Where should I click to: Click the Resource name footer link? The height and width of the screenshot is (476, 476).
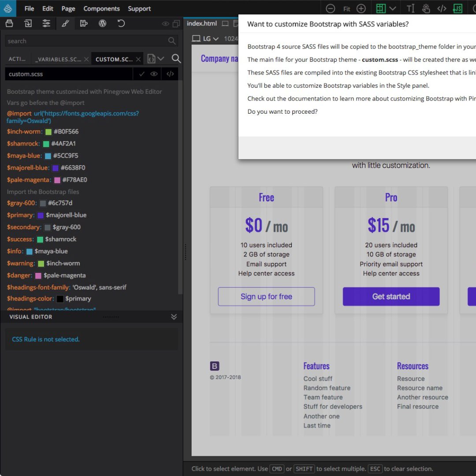420,388
